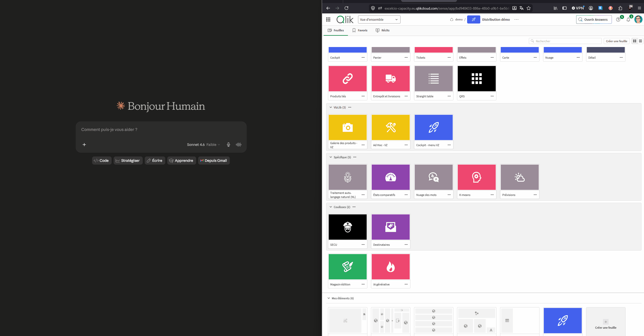Open the Prévisions sheet thumbnail
The image size is (644, 336).
click(520, 177)
